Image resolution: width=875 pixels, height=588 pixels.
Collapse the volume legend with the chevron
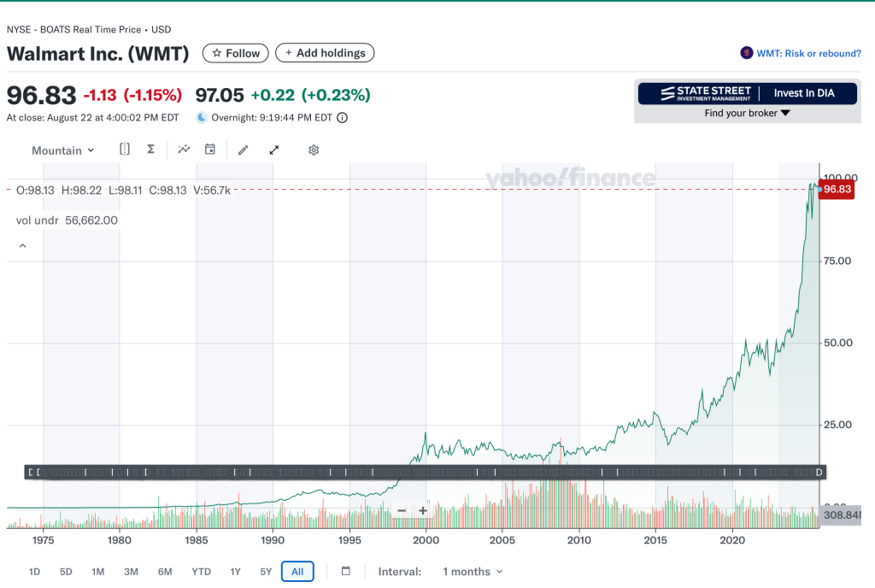point(22,244)
